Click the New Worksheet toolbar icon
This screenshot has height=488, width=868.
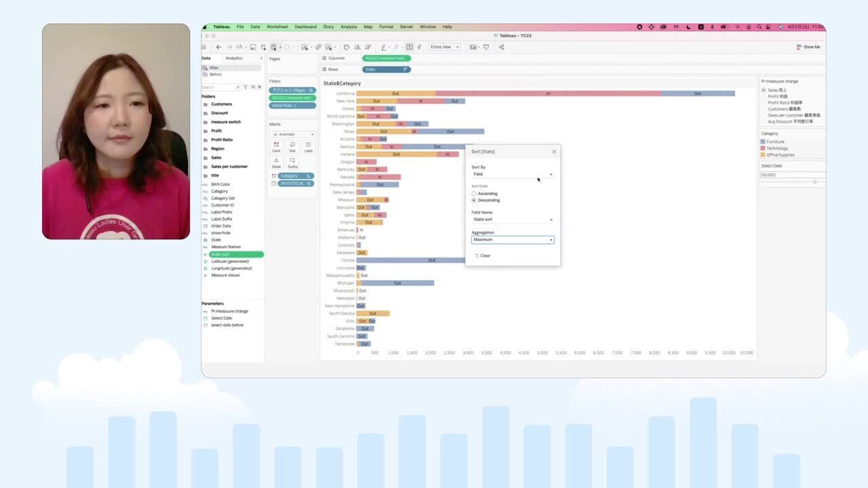pyautogui.click(x=306, y=47)
